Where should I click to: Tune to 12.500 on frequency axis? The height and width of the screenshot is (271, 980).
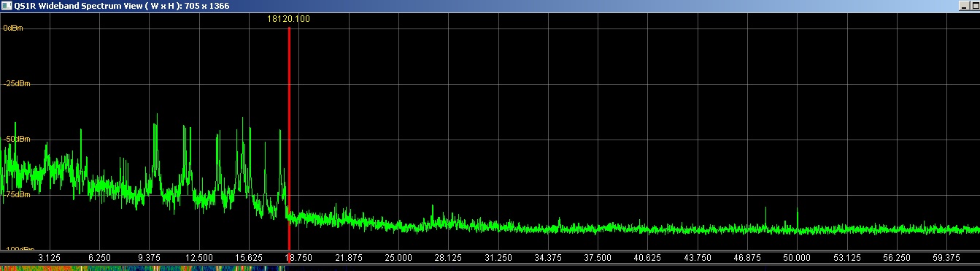point(199,258)
